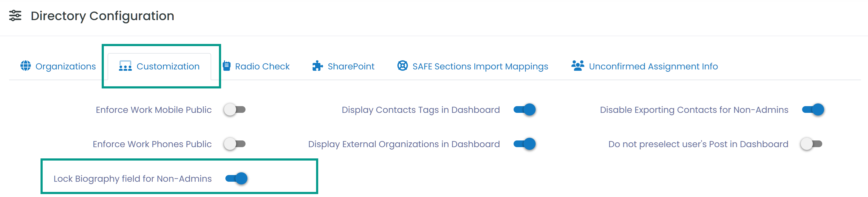Go to SAFE Sections Import Mappings tab
Screen dimensions: 868x197
[473, 66]
